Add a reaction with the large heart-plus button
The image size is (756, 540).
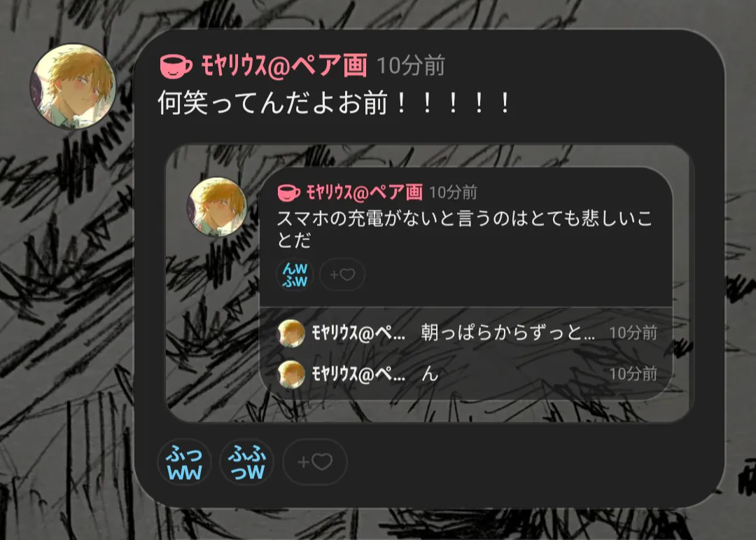(315, 462)
